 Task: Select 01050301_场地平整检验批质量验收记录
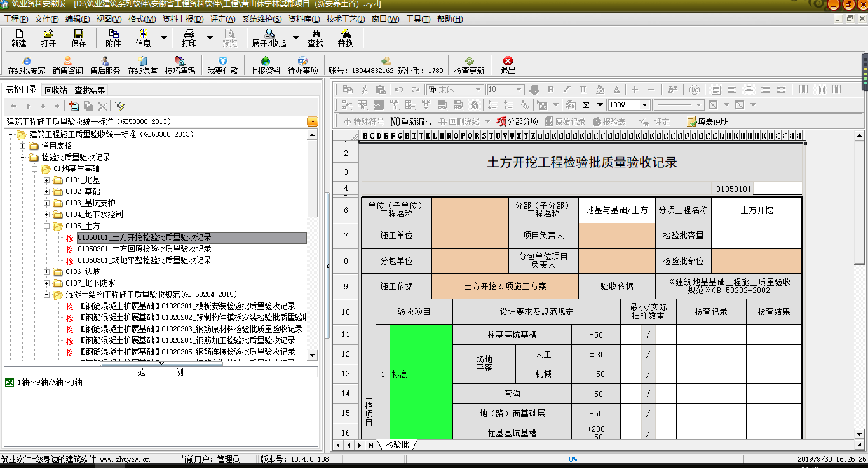144,260
